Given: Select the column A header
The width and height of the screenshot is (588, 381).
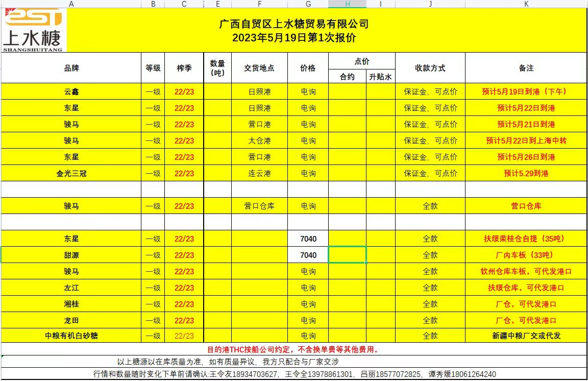Looking at the screenshot, I should click(71, 4).
